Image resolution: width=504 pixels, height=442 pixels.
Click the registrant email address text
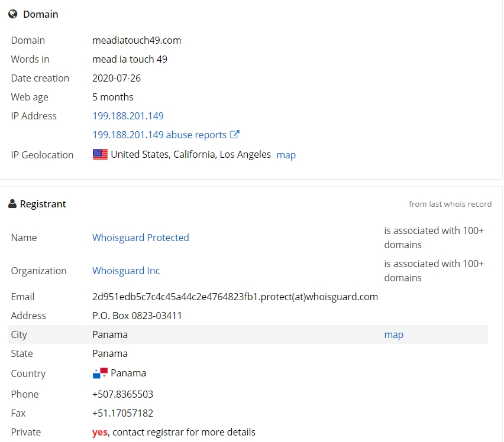click(235, 297)
